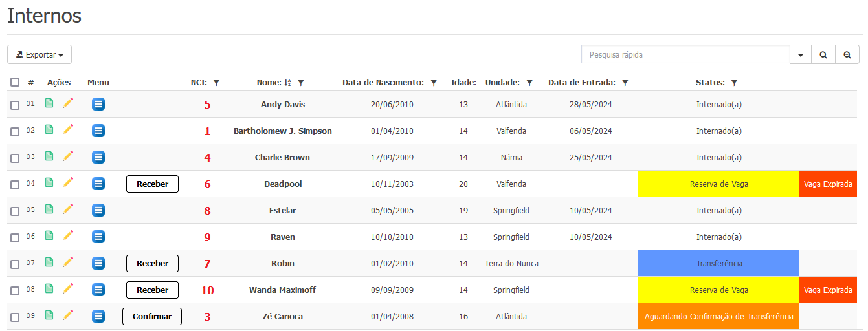Screen dimensions: 868x331
Task: Open the quick search options caret dropdown
Action: pos(801,55)
